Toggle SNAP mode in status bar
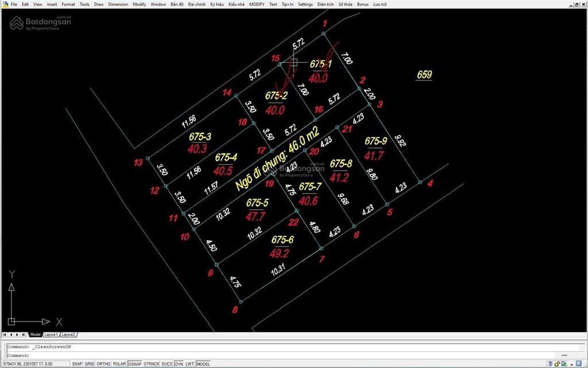588x368 pixels. click(76, 364)
